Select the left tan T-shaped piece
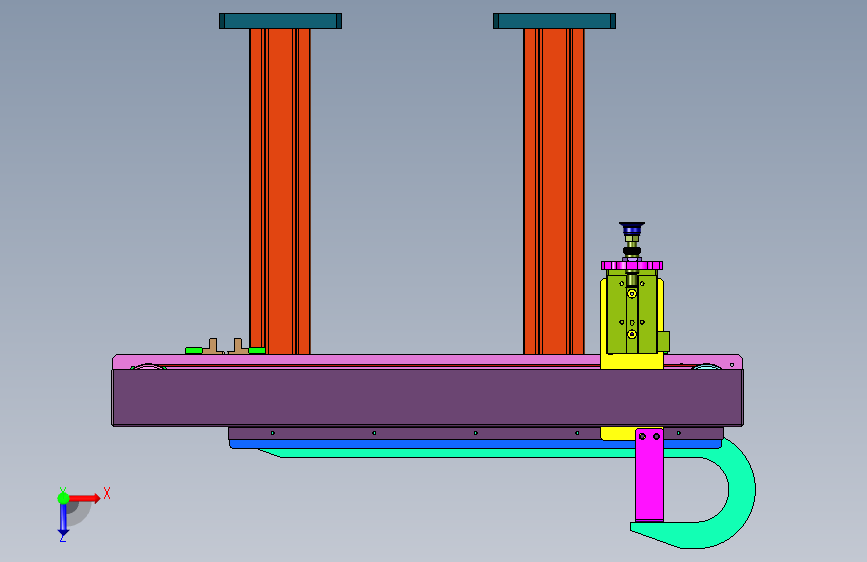The image size is (867, 562). [x=212, y=346]
